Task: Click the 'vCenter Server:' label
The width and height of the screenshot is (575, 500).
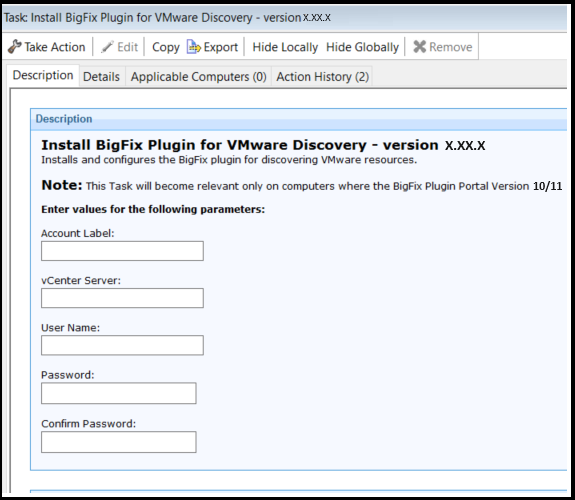Action: tap(81, 281)
